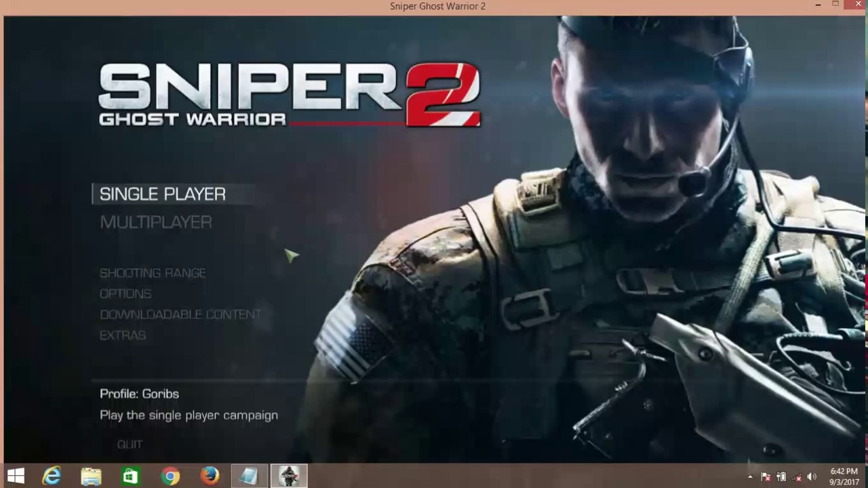Open the EXTRAS menu entry

[123, 335]
